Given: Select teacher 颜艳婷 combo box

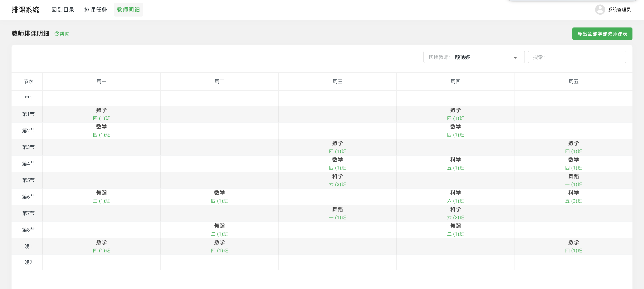Looking at the screenshot, I should point(474,57).
